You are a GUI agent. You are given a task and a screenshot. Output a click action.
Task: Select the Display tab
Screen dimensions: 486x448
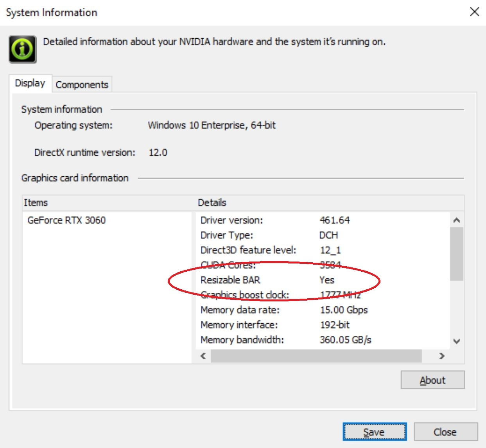(x=30, y=83)
